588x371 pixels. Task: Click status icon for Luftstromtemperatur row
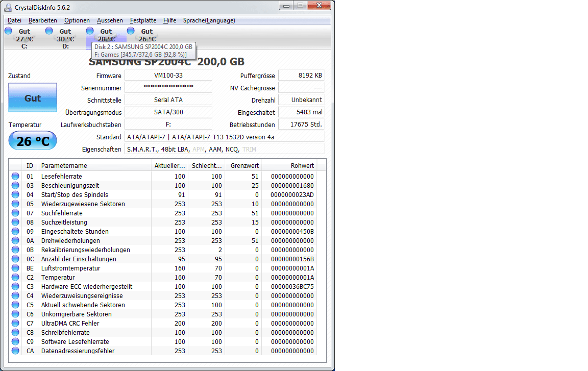[x=15, y=268]
